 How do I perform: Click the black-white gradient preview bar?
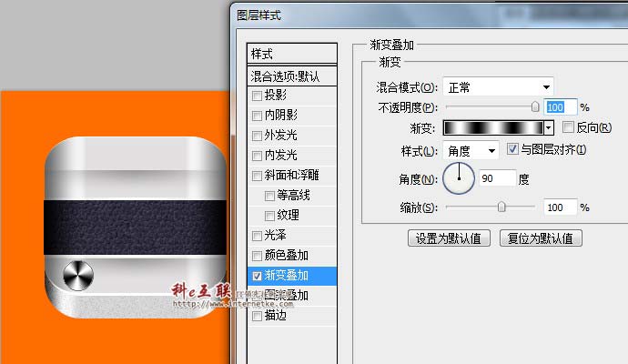[493, 128]
